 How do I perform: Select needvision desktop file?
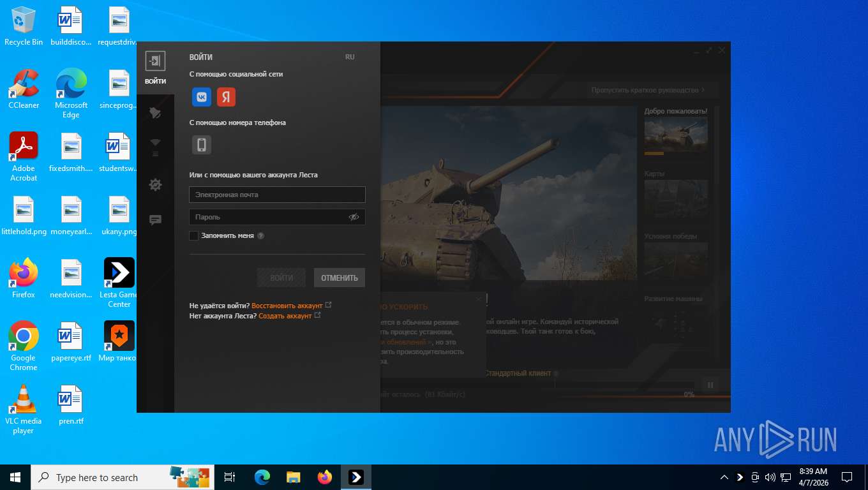click(71, 278)
